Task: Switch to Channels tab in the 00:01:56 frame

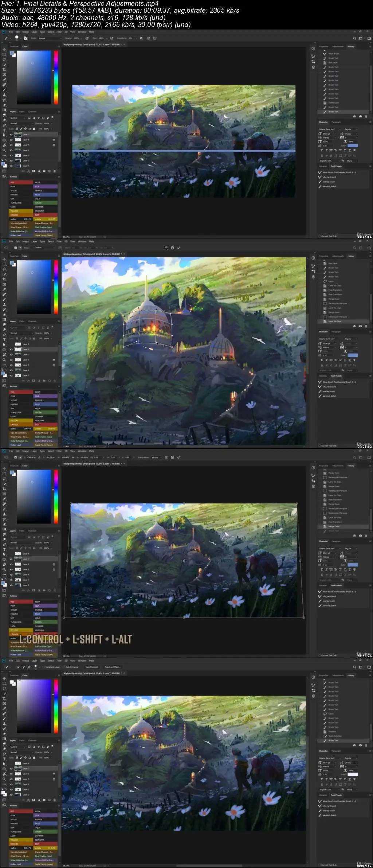Action: click(x=32, y=112)
